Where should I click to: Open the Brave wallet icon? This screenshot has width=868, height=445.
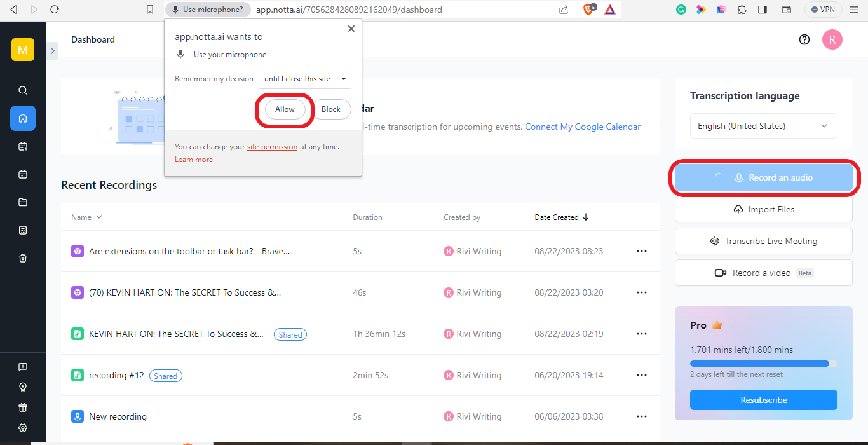point(786,10)
